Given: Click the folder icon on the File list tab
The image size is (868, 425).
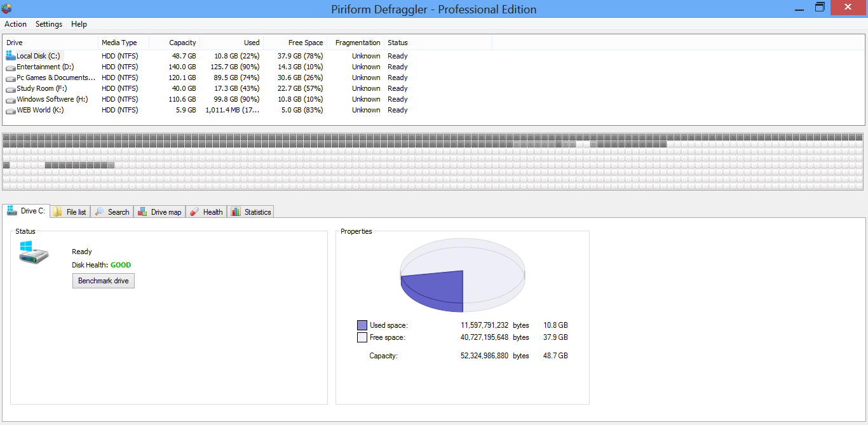Looking at the screenshot, I should click(x=57, y=211).
